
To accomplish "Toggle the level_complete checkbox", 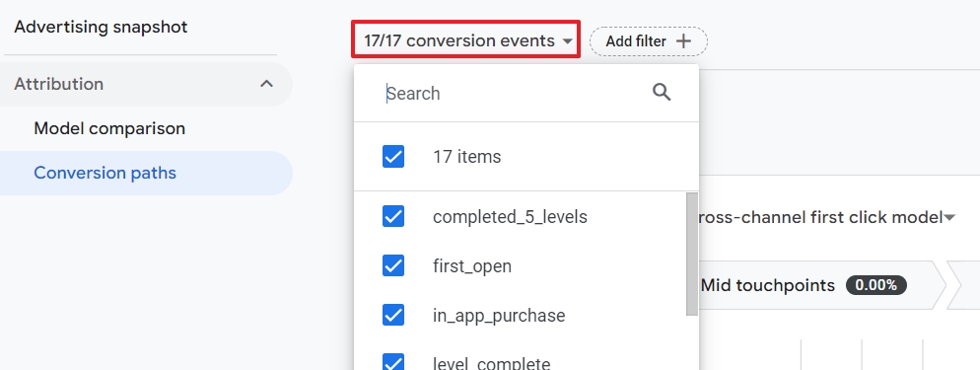I will (393, 362).
